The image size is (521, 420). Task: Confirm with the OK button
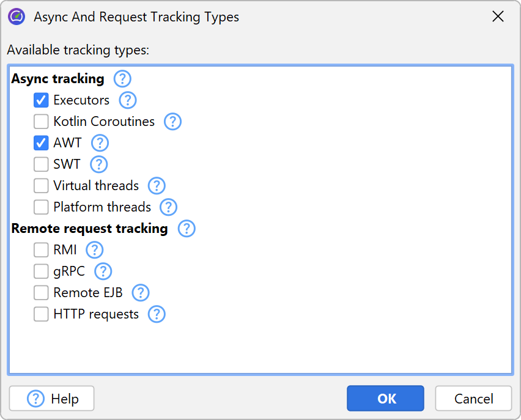point(385,399)
